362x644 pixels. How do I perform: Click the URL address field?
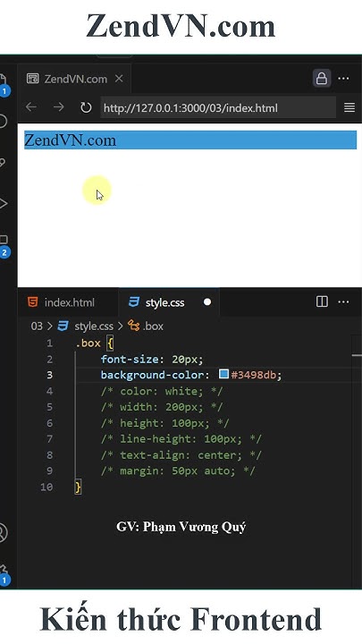tap(218, 107)
